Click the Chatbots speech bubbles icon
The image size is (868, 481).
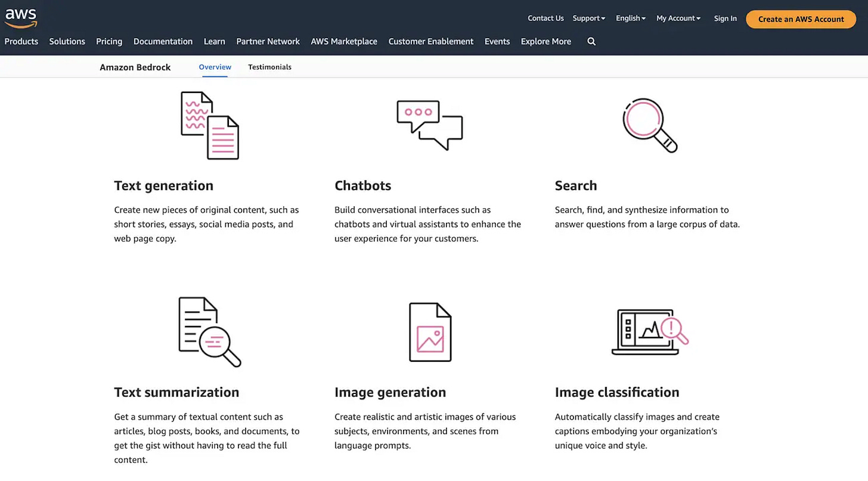pyautogui.click(x=430, y=125)
